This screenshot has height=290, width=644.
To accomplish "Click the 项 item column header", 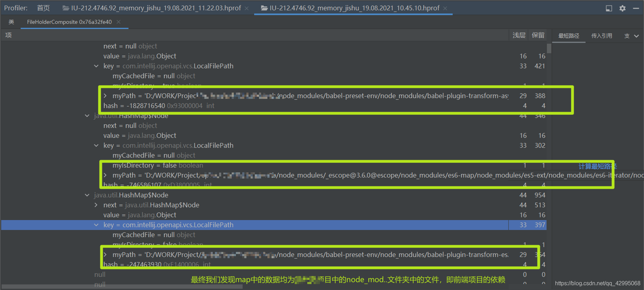I will 8,35.
